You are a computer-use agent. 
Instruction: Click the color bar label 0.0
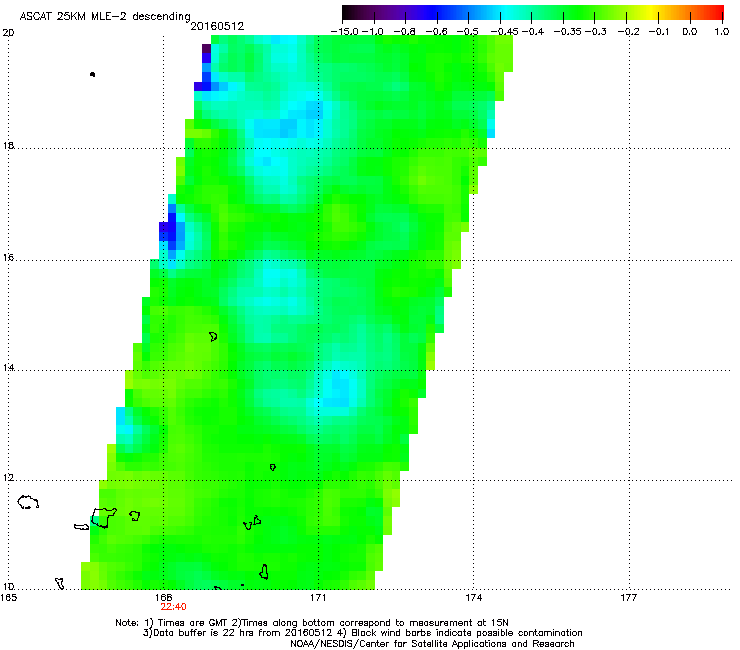[x=690, y=32]
